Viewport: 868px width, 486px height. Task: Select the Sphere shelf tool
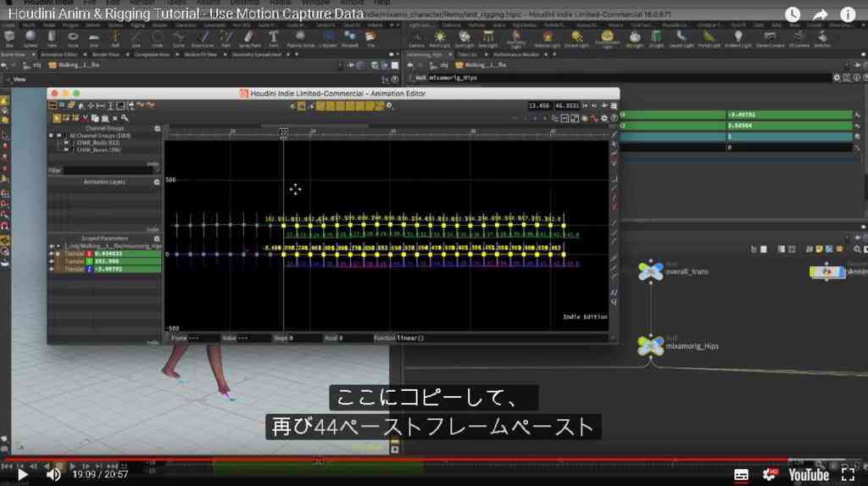click(x=31, y=37)
